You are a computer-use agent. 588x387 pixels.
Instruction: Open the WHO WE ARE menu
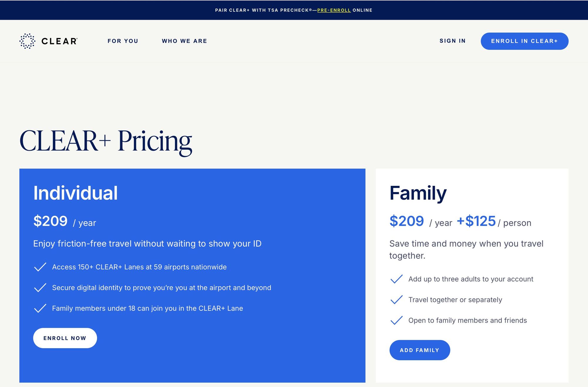pyautogui.click(x=184, y=41)
